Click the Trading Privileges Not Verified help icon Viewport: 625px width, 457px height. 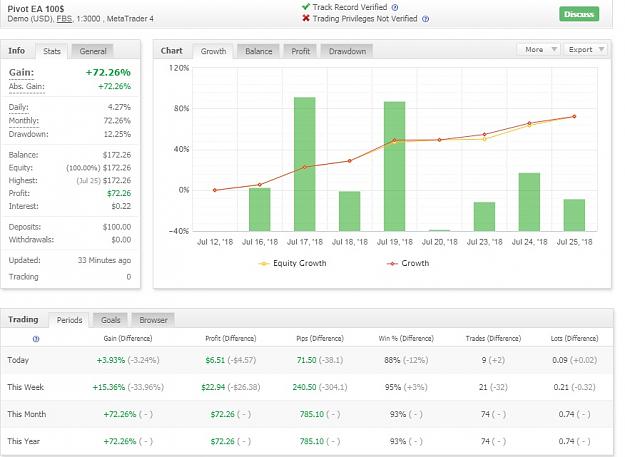click(x=425, y=19)
